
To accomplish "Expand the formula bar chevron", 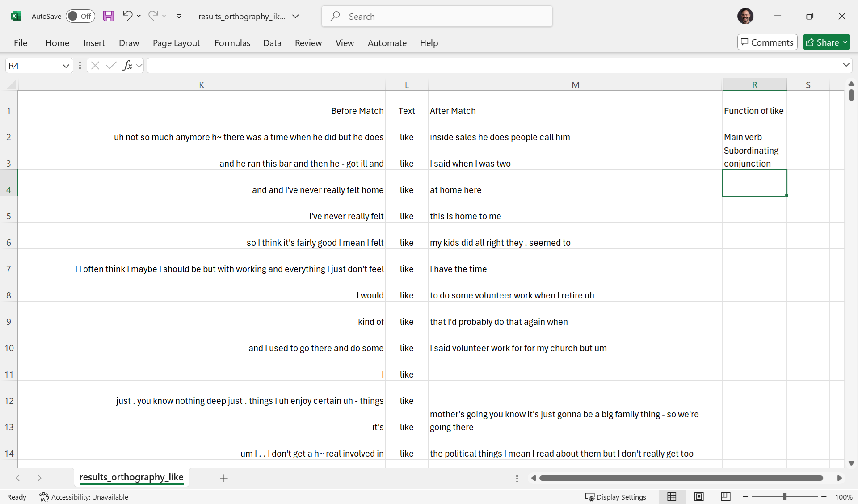I will point(846,65).
